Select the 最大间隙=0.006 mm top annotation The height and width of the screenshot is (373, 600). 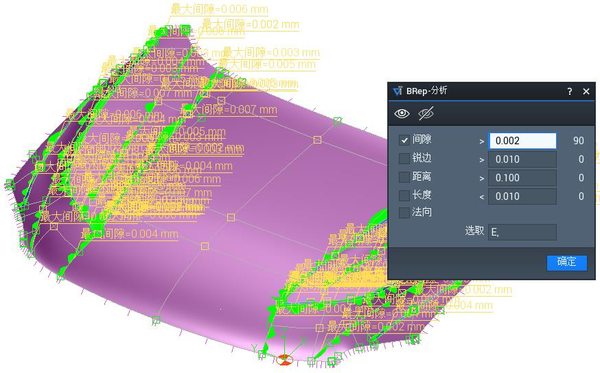point(219,10)
